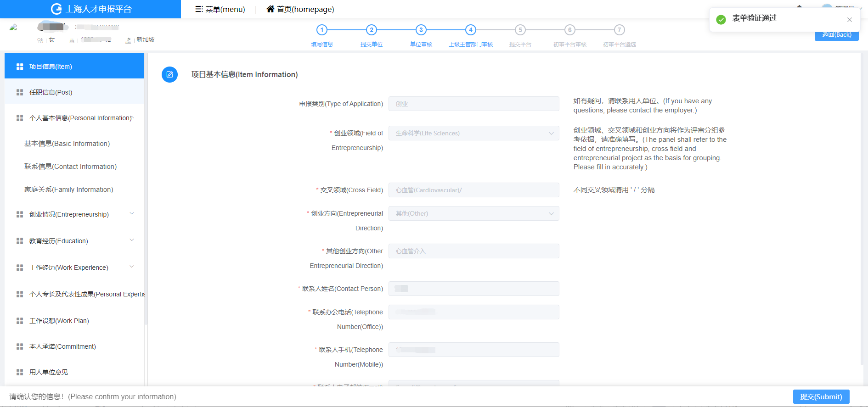868x407 pixels.
Task: Expand 创业情况(Entrepreneurship) chevron
Action: (132, 213)
